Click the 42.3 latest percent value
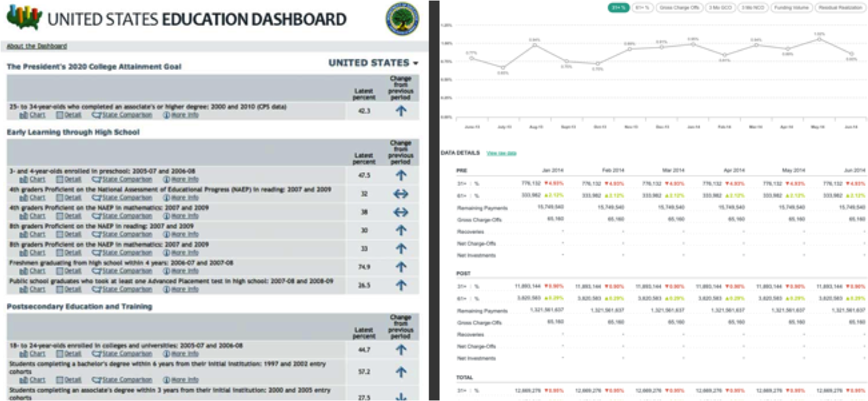This screenshot has height=401, width=868. click(364, 111)
